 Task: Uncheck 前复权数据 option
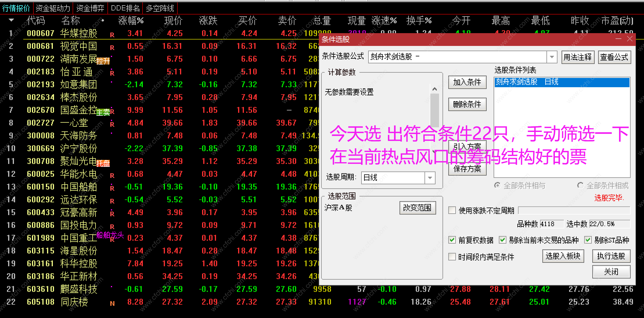pyautogui.click(x=452, y=240)
